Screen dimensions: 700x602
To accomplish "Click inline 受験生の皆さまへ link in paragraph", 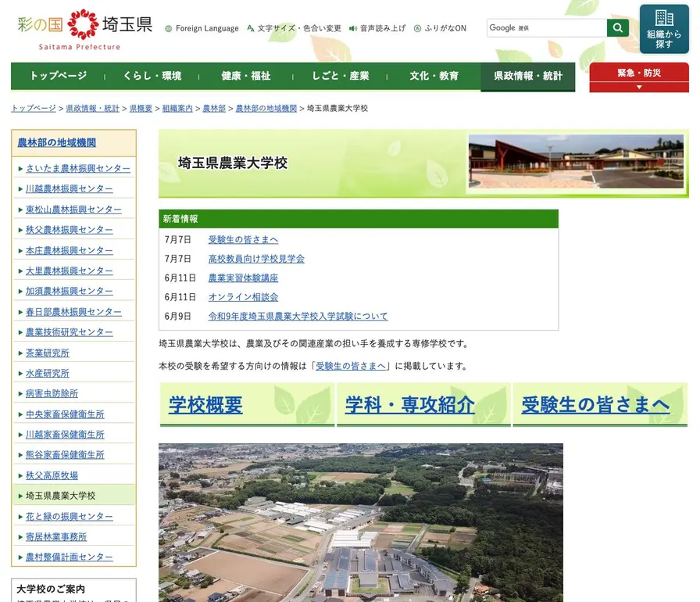I will 351,366.
